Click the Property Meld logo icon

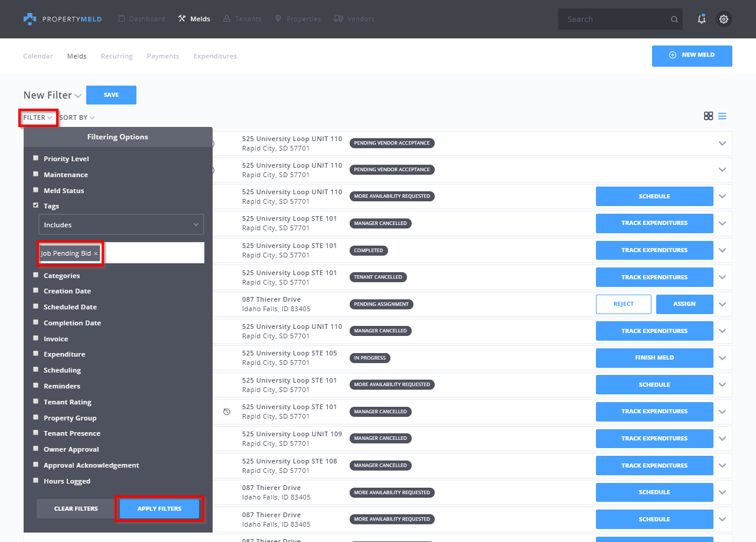pos(30,19)
